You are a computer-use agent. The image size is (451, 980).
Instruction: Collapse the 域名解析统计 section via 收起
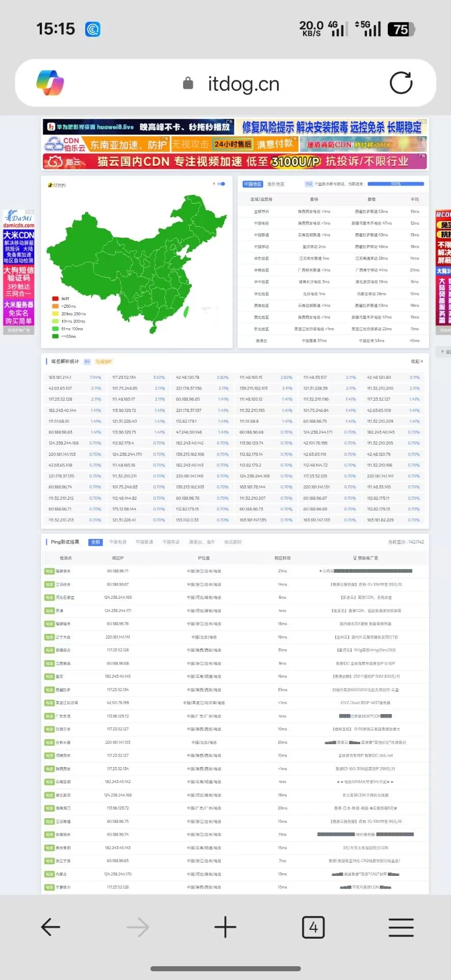pyautogui.click(x=417, y=361)
